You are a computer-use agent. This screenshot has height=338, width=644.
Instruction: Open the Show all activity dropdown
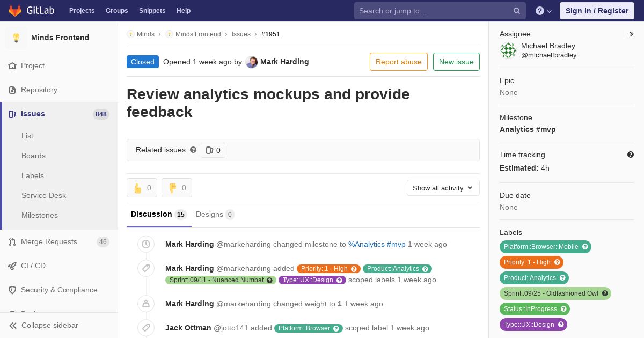[x=443, y=188]
